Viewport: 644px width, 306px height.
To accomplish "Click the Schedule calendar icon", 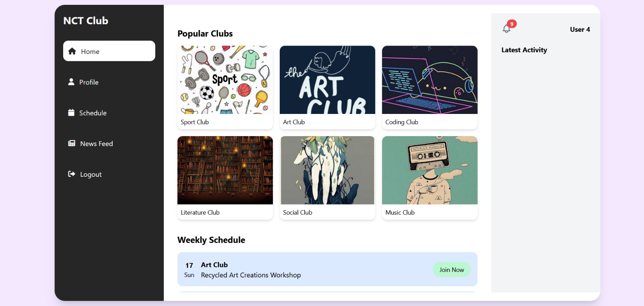I will tap(71, 113).
